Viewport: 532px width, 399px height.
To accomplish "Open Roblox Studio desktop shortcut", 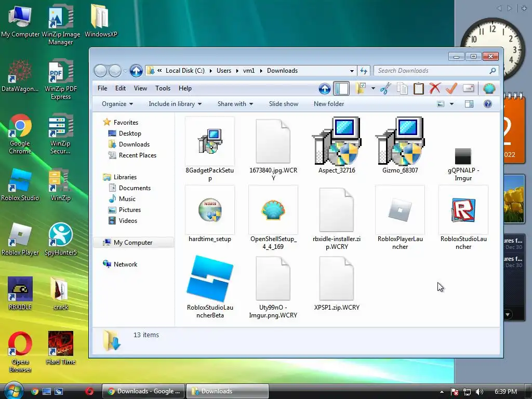I will point(20,184).
